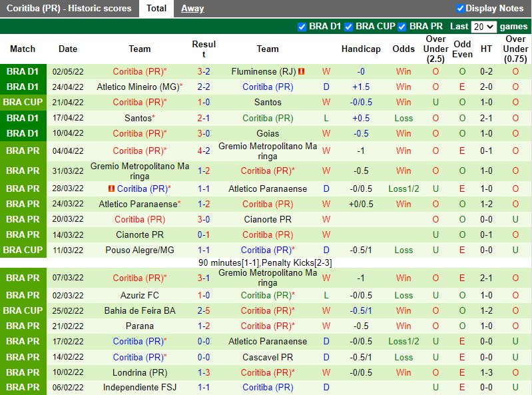The height and width of the screenshot is (395, 532).
Task: Click the Date column header
Action: tap(68, 49)
